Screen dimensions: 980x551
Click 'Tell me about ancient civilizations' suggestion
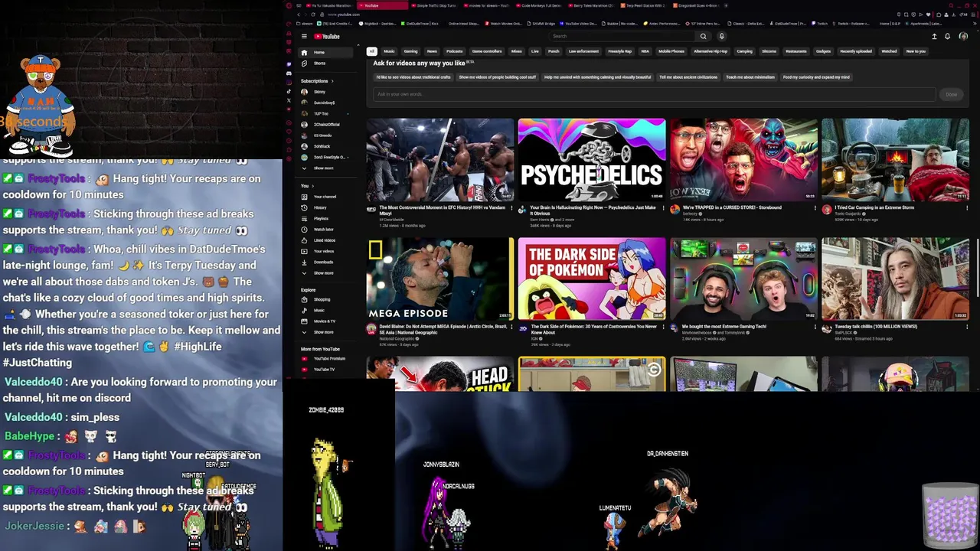688,77
